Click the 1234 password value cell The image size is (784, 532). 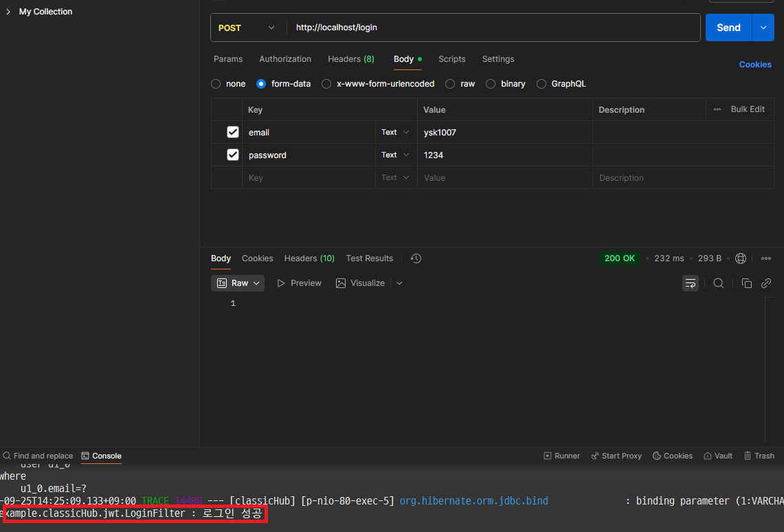tap(504, 155)
